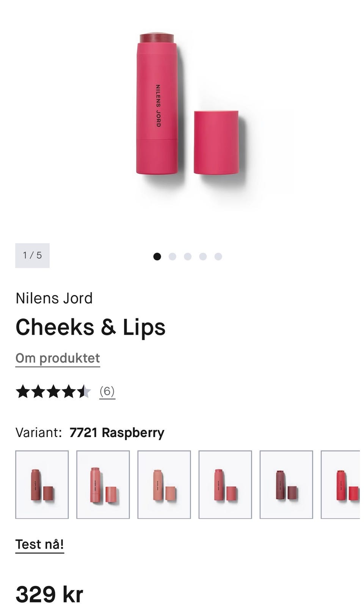The width and height of the screenshot is (364, 615).
Task: Click the 1 / 5 image counter
Action: tap(32, 255)
